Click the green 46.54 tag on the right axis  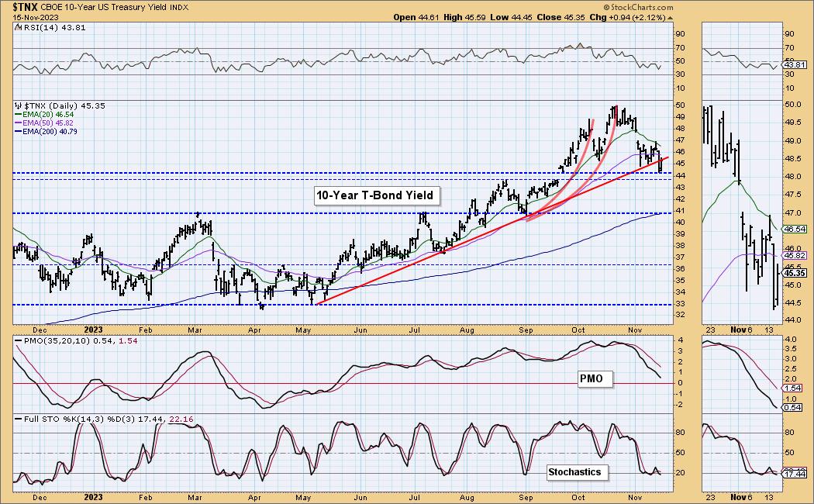[x=795, y=229]
